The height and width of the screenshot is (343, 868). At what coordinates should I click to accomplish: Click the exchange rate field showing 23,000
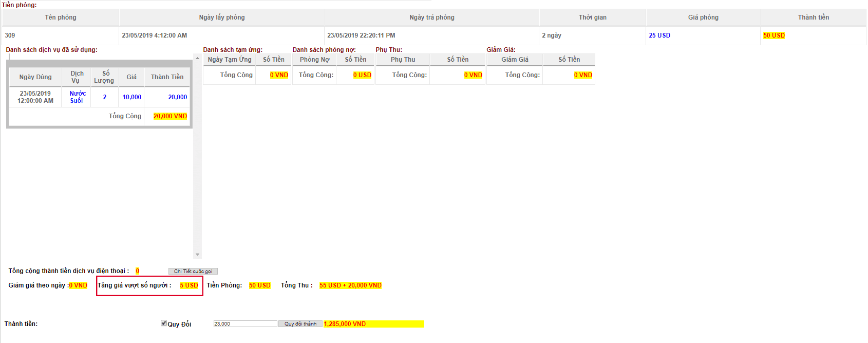pyautogui.click(x=245, y=324)
